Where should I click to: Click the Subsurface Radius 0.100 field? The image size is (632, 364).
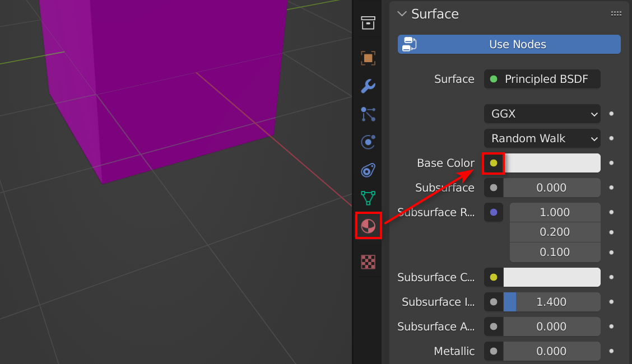point(555,253)
